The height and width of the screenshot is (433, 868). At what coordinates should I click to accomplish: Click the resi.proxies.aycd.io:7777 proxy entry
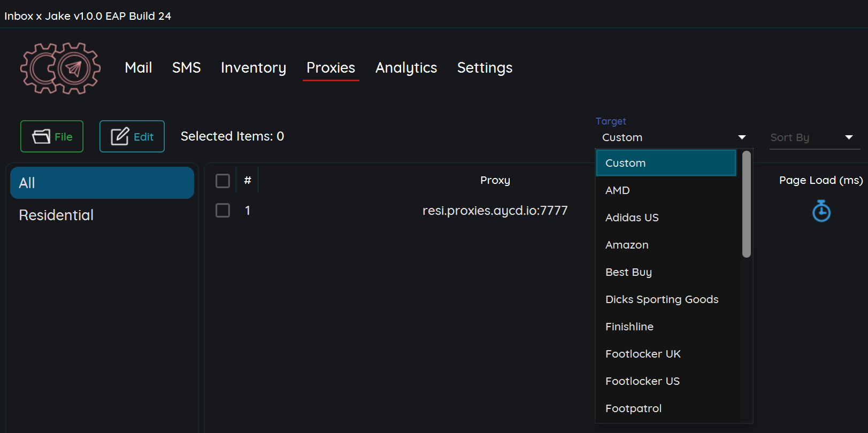[x=495, y=211]
